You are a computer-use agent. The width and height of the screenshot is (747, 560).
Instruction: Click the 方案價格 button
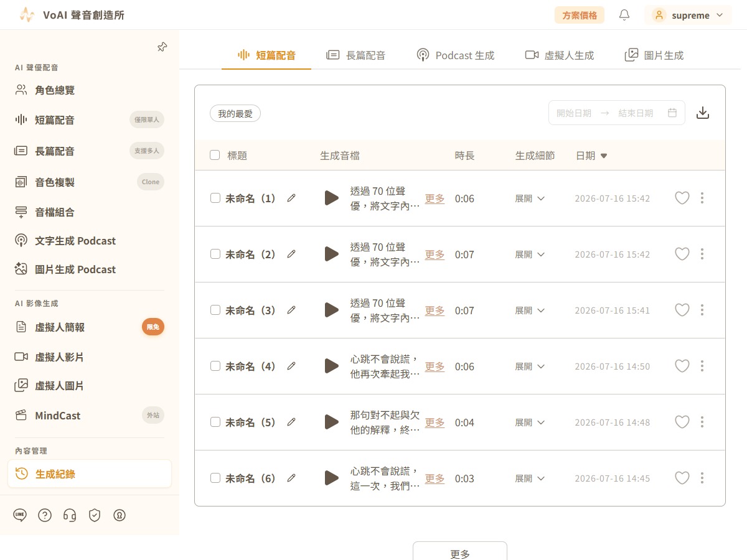pos(580,15)
